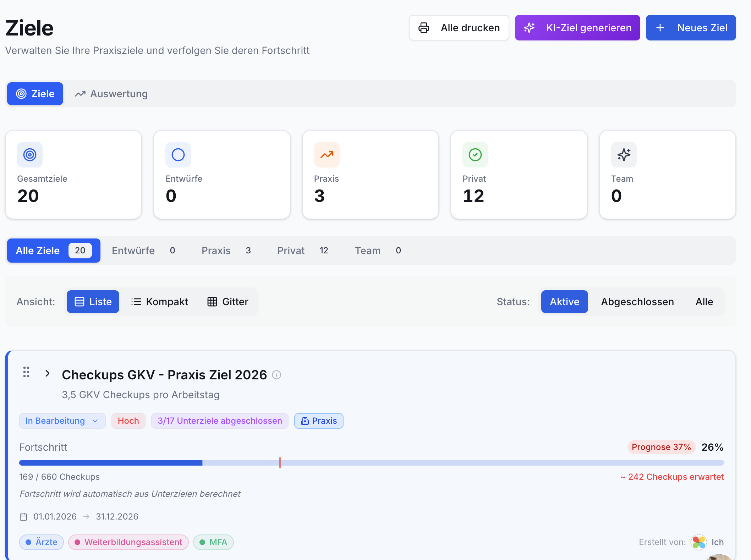Screen dimensions: 751x560
Task: Open the Ziele main tab
Action: pos(35,94)
